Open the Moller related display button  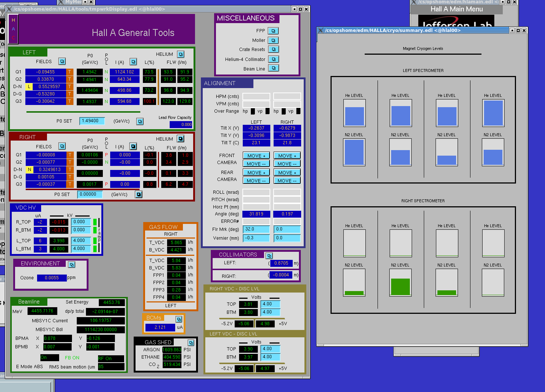(273, 40)
